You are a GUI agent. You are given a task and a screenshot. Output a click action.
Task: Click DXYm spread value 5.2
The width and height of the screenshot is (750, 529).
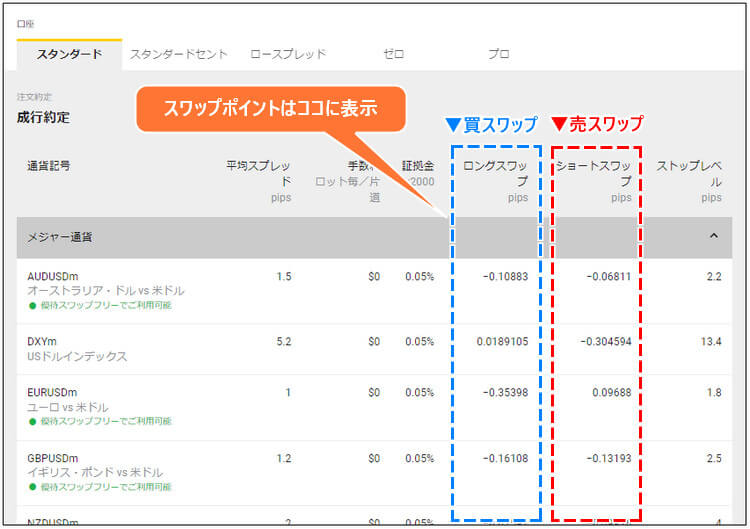point(284,342)
